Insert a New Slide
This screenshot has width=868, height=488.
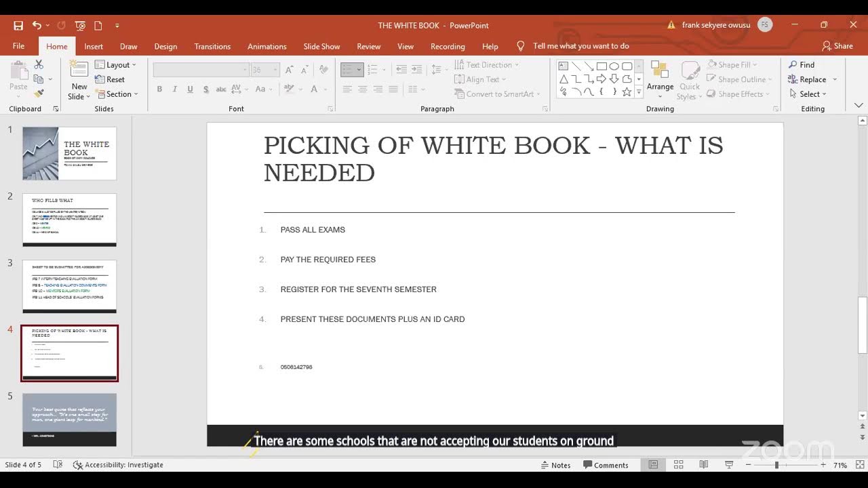(x=79, y=80)
